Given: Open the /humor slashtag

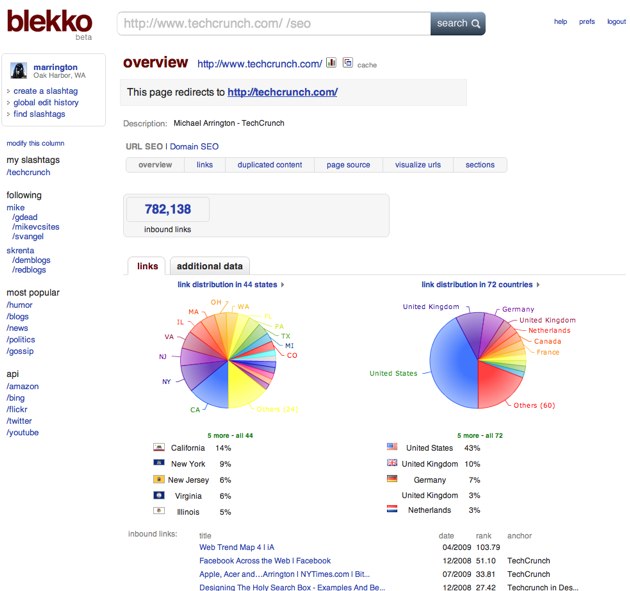Looking at the screenshot, I should (19, 305).
